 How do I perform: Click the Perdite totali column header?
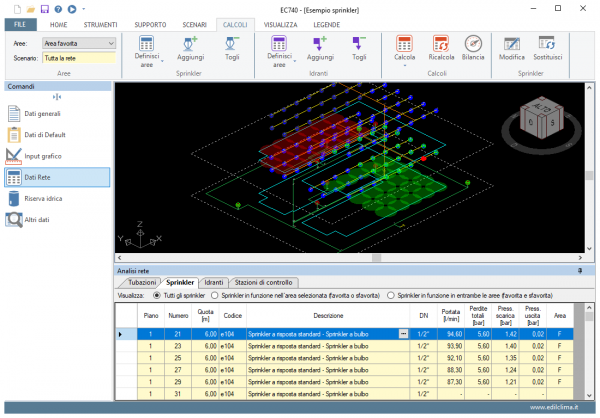[478, 315]
